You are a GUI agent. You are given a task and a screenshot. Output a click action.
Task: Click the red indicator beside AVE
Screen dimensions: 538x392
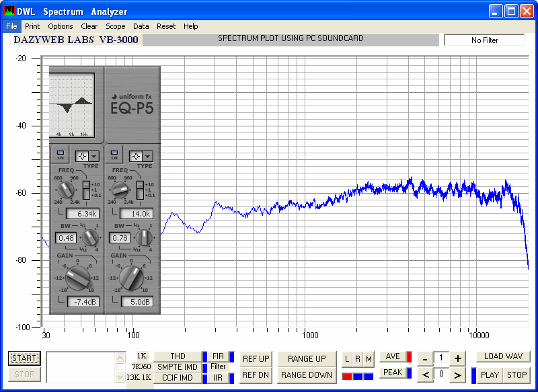coord(409,356)
